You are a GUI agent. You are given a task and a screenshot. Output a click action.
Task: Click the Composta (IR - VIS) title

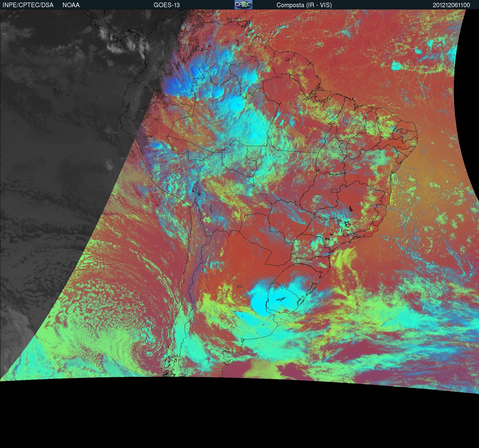[x=304, y=5]
